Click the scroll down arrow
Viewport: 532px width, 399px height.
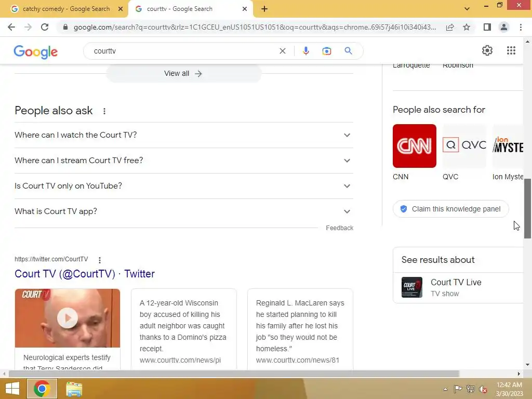coord(527,365)
